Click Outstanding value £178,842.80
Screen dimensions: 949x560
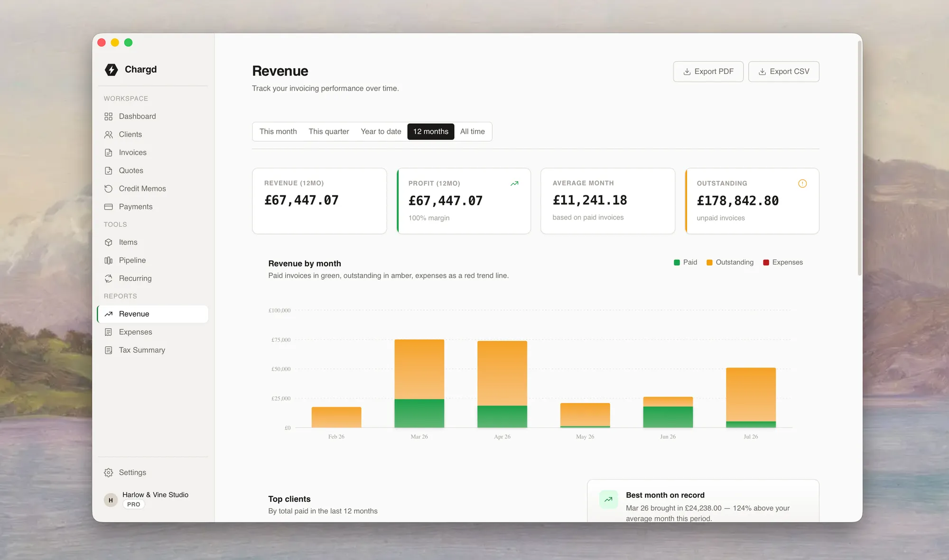point(738,201)
